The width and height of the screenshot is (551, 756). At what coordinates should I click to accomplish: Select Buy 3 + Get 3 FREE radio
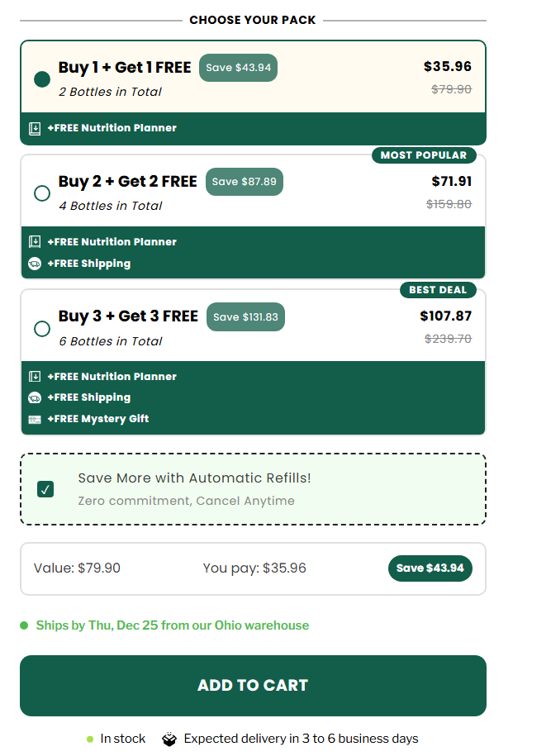click(x=42, y=329)
